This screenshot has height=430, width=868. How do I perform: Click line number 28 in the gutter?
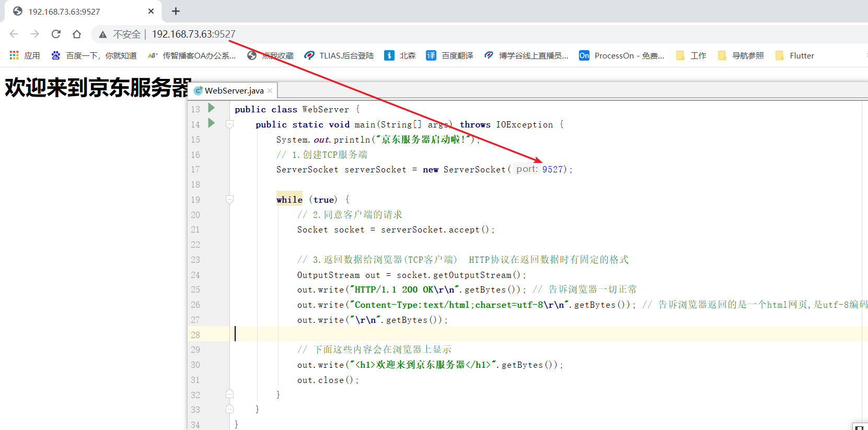(x=195, y=335)
